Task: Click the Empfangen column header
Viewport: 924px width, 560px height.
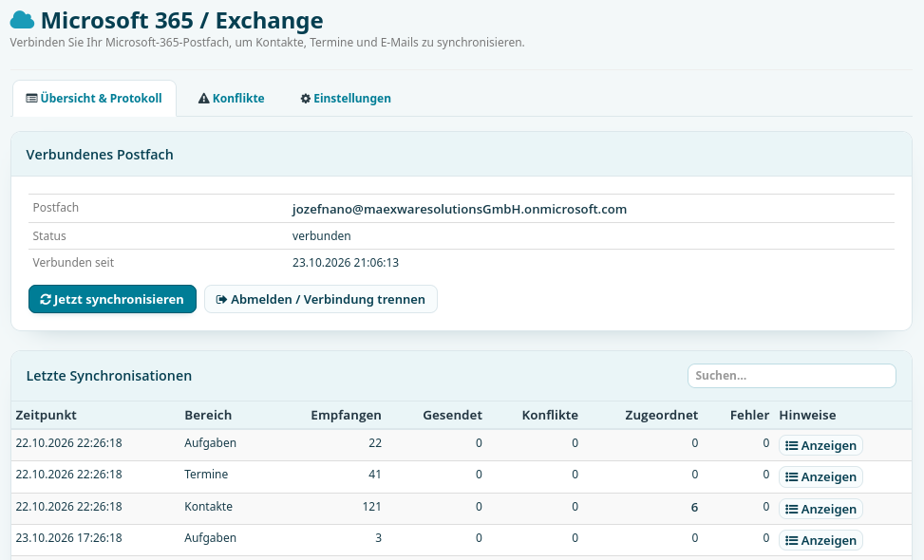Action: [x=346, y=415]
